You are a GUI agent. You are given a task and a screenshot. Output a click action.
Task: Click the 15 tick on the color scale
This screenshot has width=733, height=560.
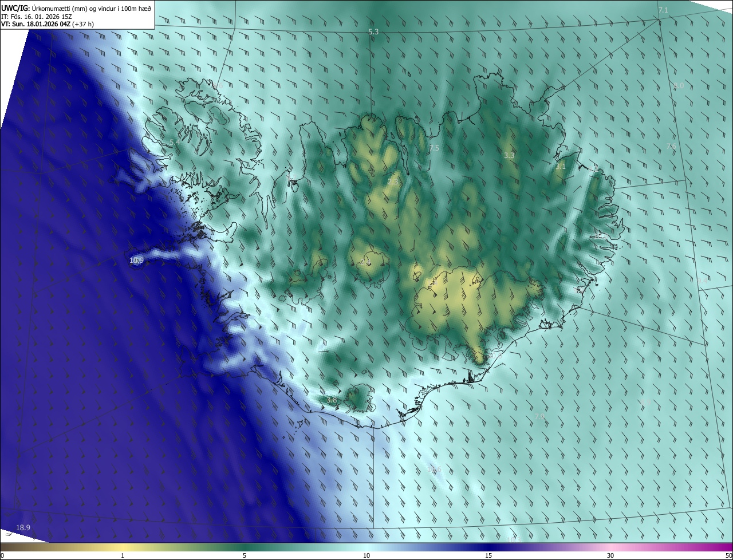488,555
